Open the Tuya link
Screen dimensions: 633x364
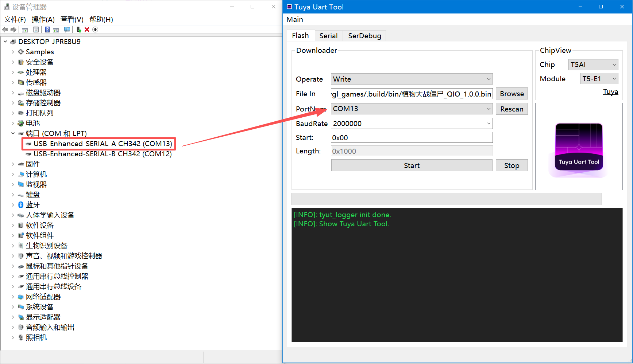[610, 92]
